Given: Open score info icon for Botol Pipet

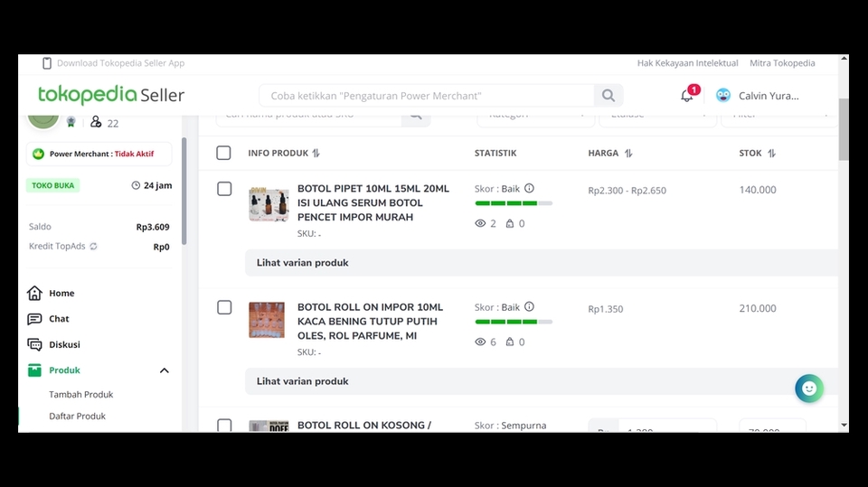Looking at the screenshot, I should 529,188.
